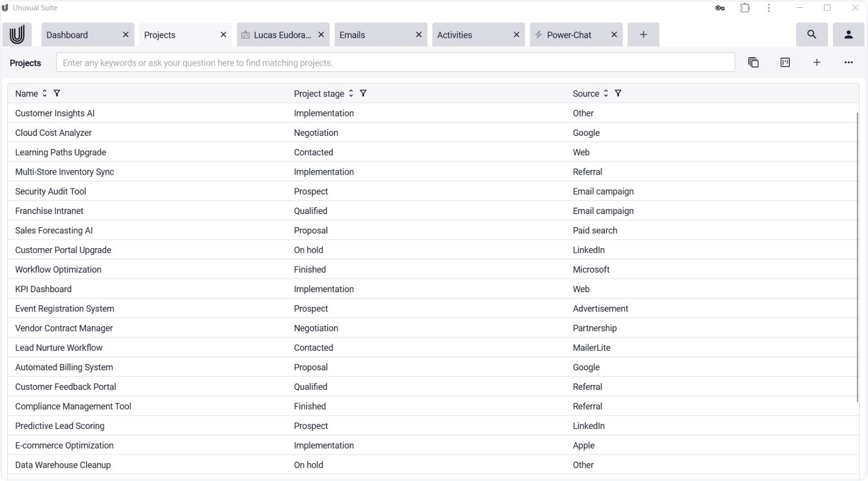
Task: Click the projects search input field
Action: pyautogui.click(x=395, y=63)
